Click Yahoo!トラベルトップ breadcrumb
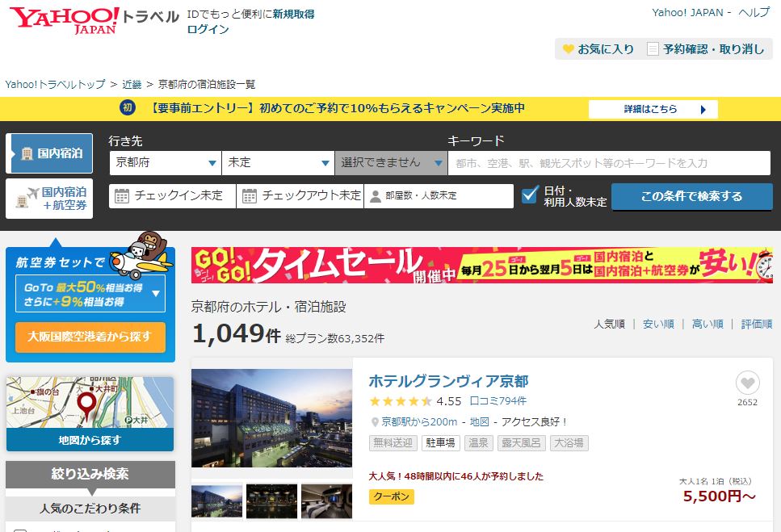This screenshot has width=781, height=532. pyautogui.click(x=55, y=84)
